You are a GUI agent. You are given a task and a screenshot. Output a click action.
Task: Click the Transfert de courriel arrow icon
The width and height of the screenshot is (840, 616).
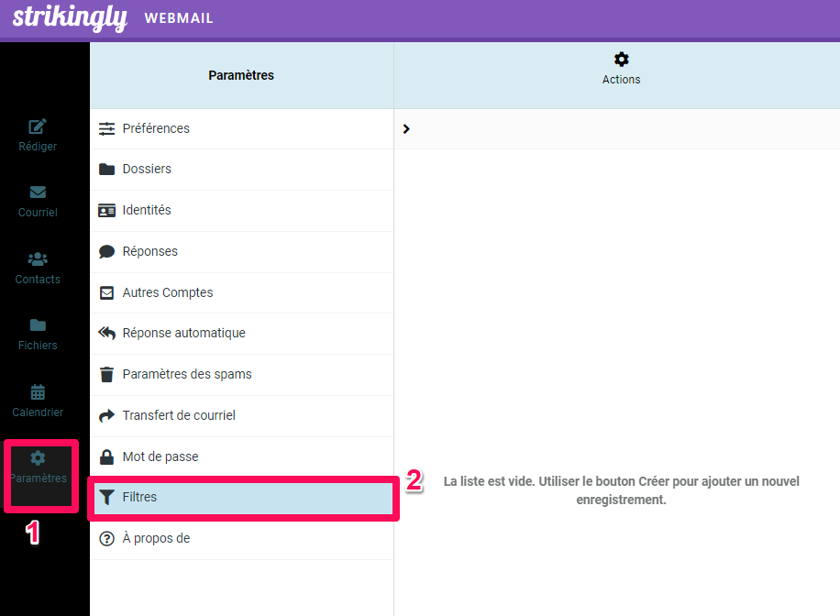[106, 415]
